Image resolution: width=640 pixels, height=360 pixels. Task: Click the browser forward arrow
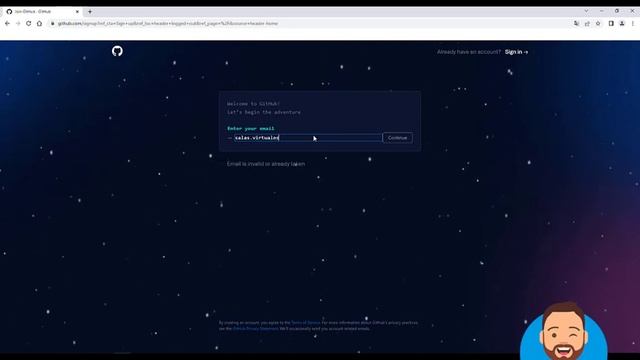(18, 24)
